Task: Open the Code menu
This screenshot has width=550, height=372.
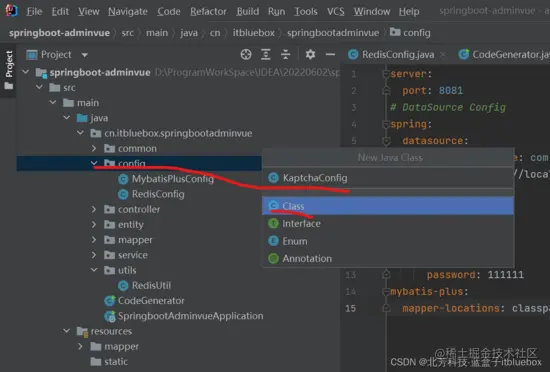Action: coord(169,12)
